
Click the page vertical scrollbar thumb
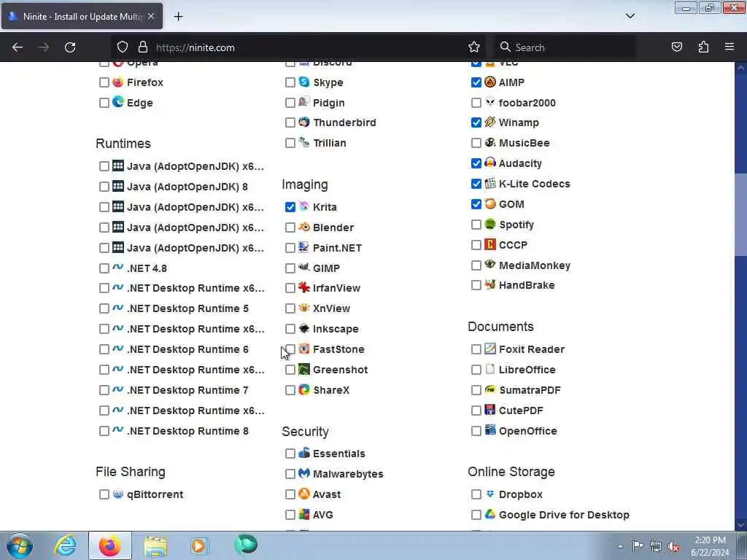click(740, 214)
